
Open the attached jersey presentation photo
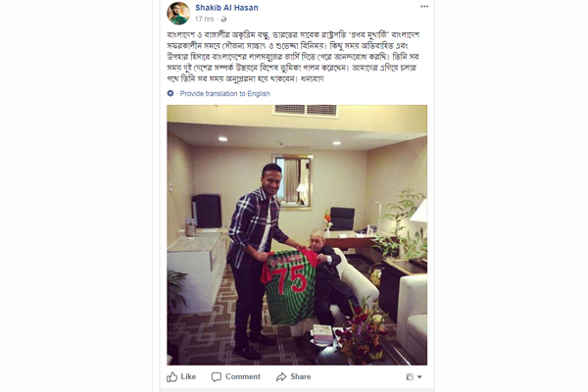(297, 235)
